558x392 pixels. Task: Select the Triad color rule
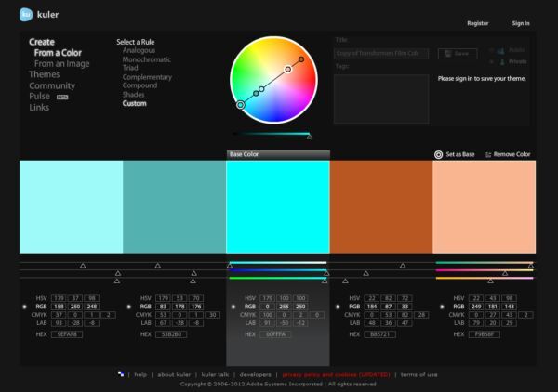131,68
